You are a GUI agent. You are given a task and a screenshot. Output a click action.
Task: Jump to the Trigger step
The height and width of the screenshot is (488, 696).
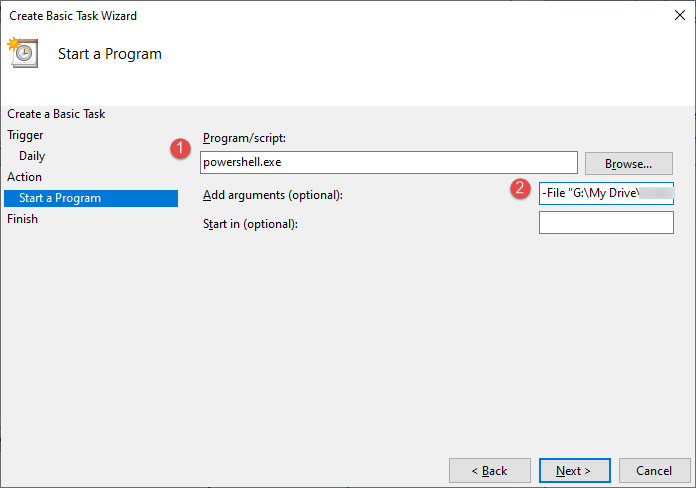click(x=25, y=135)
